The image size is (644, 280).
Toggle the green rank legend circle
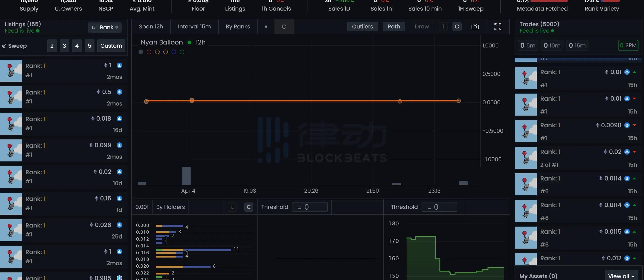click(182, 52)
